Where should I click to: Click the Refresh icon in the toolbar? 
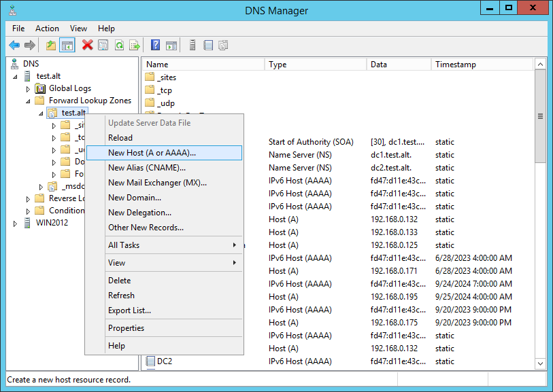(119, 46)
